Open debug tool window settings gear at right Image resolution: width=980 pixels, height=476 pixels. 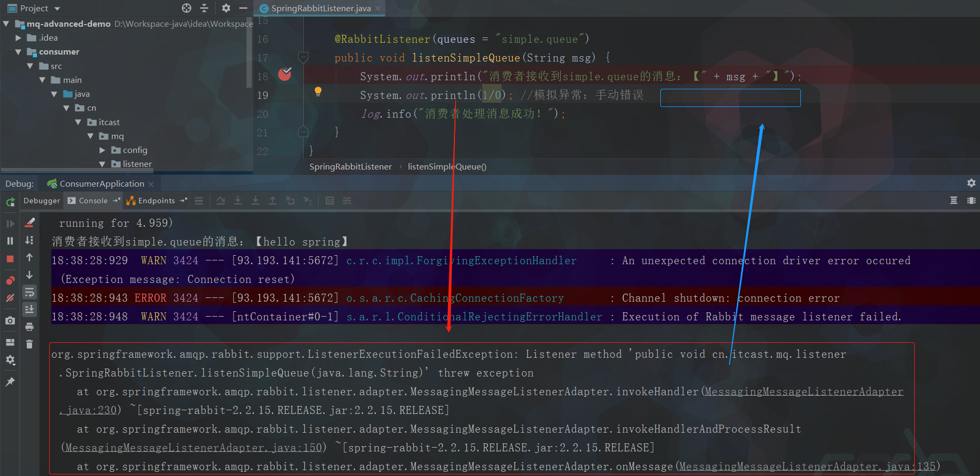[971, 183]
